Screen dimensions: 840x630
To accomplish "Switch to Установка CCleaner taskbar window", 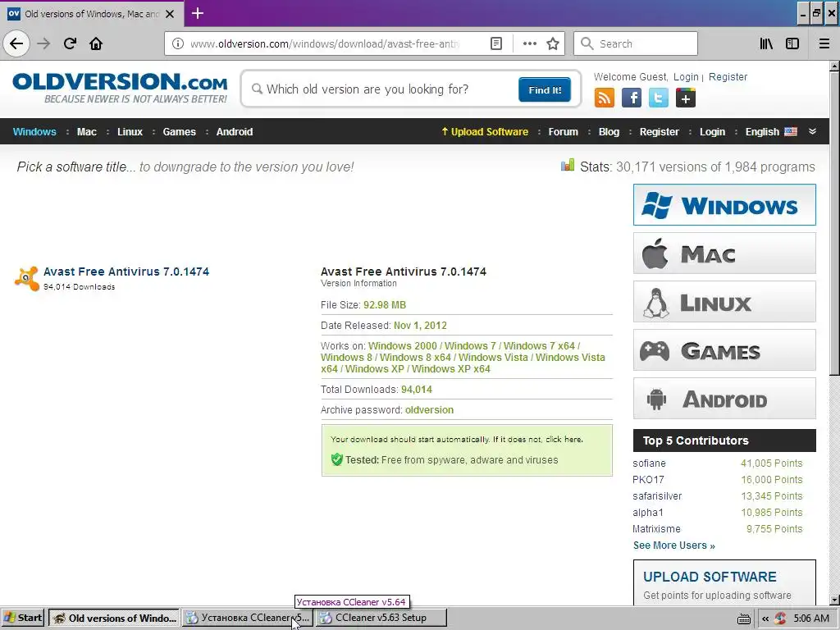I will 248,618.
